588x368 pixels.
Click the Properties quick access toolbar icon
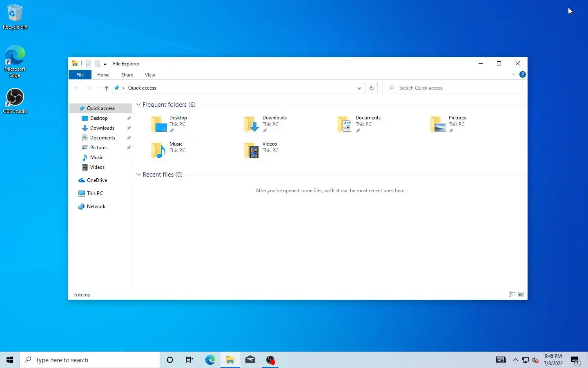[x=89, y=64]
